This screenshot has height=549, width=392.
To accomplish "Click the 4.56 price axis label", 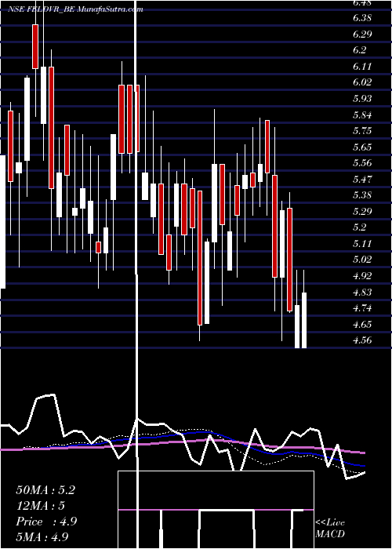I will coord(362,340).
